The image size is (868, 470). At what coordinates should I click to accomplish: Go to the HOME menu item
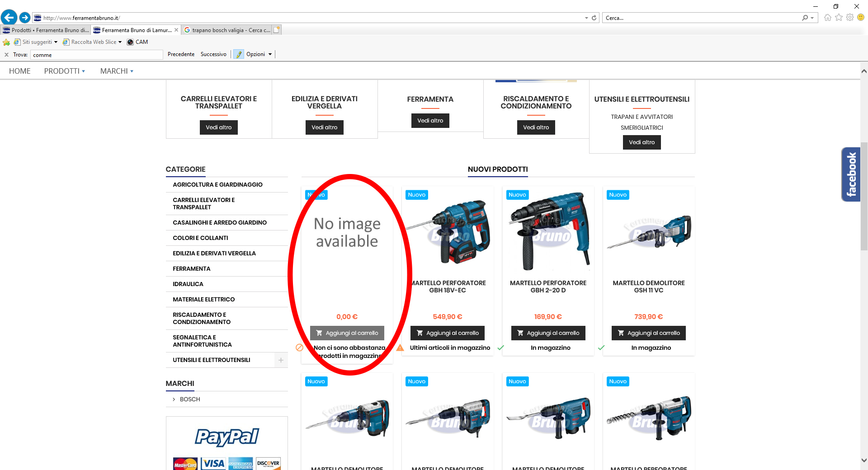click(x=20, y=71)
